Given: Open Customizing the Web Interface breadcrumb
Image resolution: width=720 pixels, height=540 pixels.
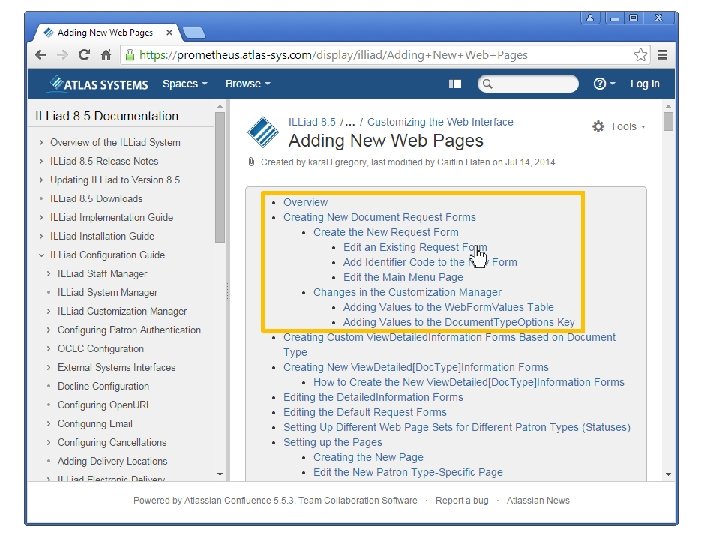Looking at the screenshot, I should pos(440,122).
